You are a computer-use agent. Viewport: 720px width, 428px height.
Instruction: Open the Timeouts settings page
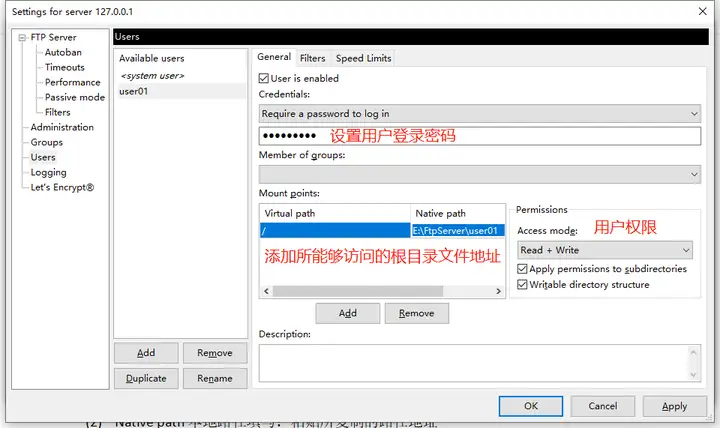click(65, 68)
